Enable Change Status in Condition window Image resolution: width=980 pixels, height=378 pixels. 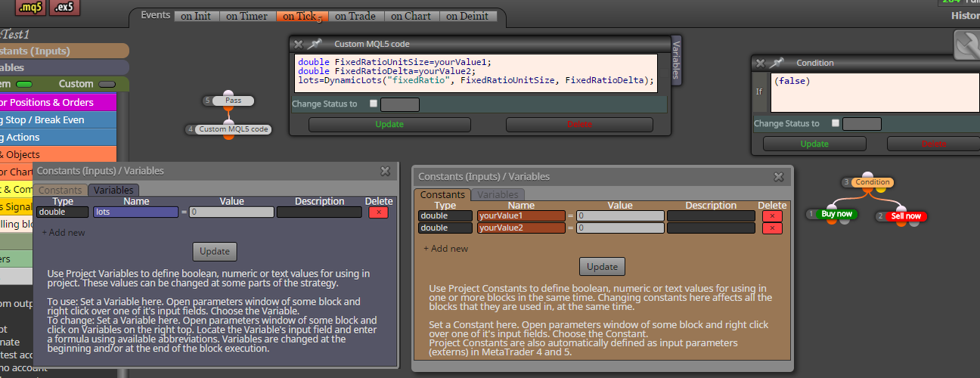click(835, 123)
